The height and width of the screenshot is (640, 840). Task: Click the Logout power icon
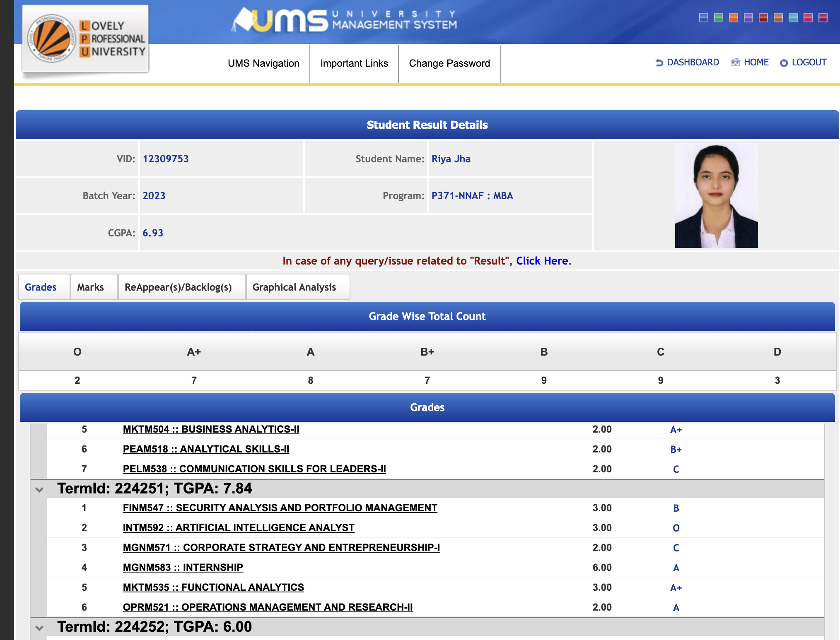tap(784, 63)
